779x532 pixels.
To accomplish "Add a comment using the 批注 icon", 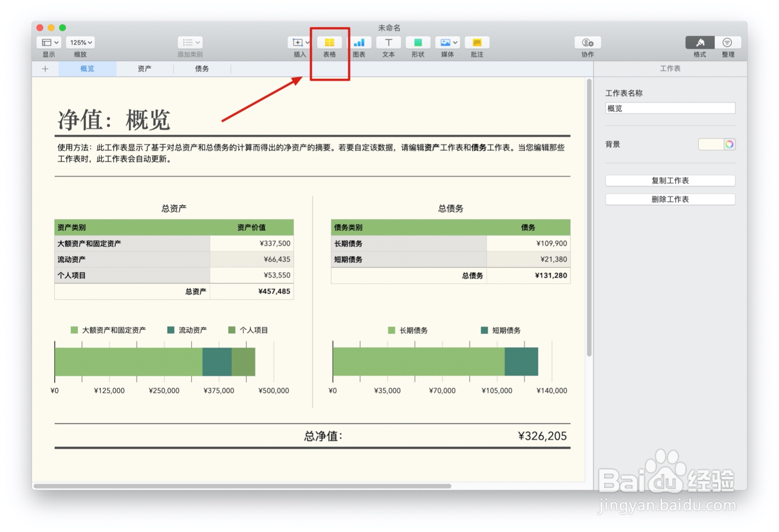I will (x=477, y=43).
